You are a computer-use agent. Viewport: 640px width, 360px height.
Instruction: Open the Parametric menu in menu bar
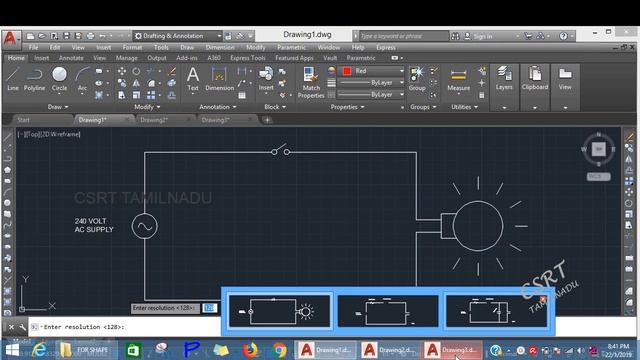coord(291,47)
